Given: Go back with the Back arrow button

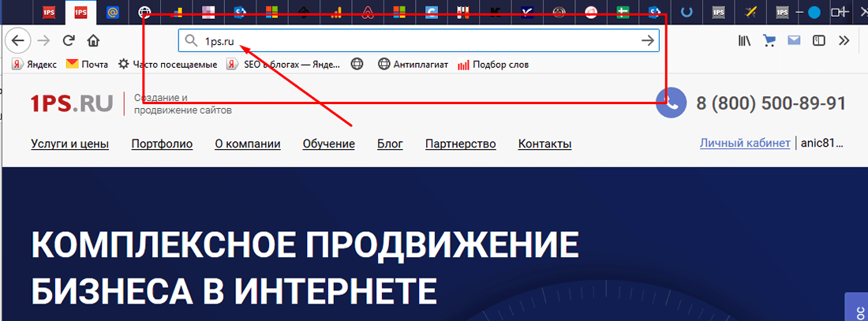Looking at the screenshot, I should pos(18,40).
